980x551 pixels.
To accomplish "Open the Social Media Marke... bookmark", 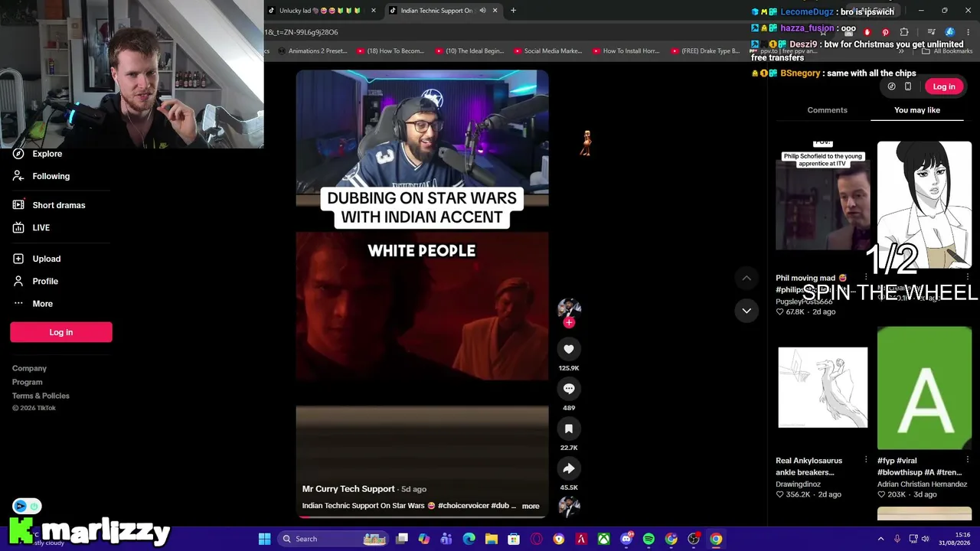I will pyautogui.click(x=547, y=51).
